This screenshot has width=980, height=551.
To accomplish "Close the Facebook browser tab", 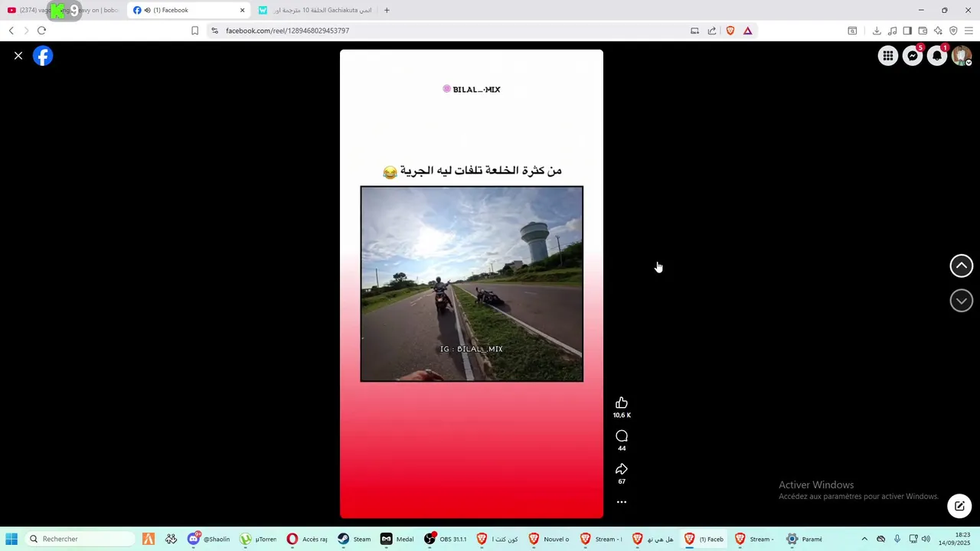I will [x=243, y=10].
